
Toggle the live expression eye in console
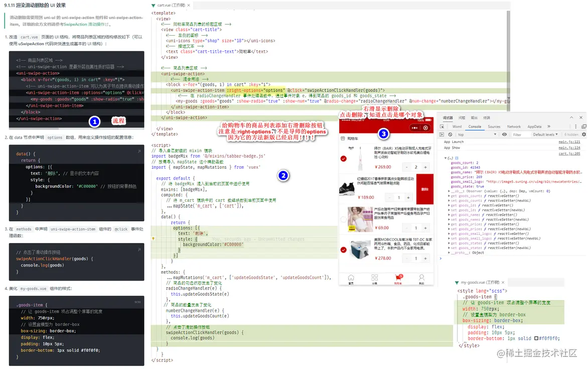[504, 135]
